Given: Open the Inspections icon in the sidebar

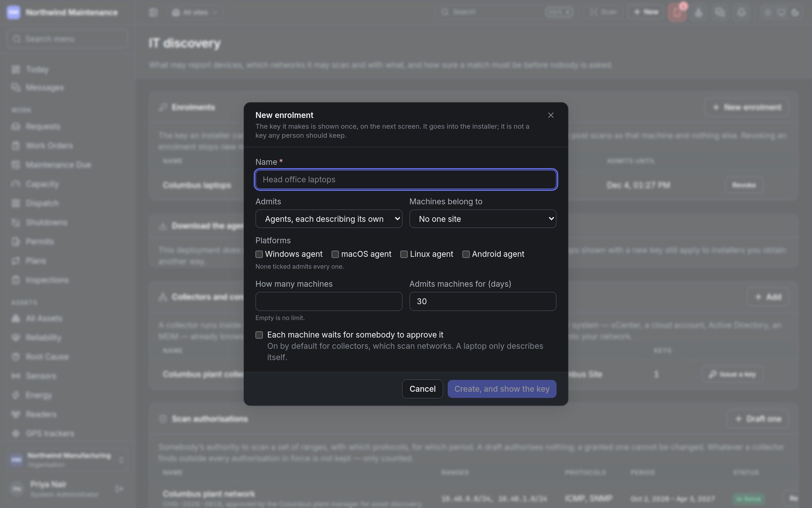Looking at the screenshot, I should (x=16, y=280).
